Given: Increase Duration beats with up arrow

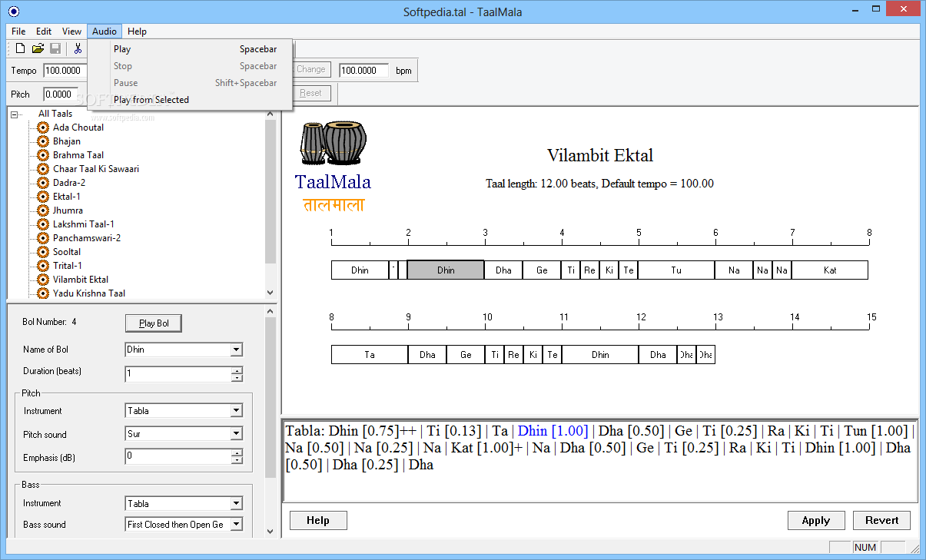Looking at the screenshot, I should coord(237,370).
